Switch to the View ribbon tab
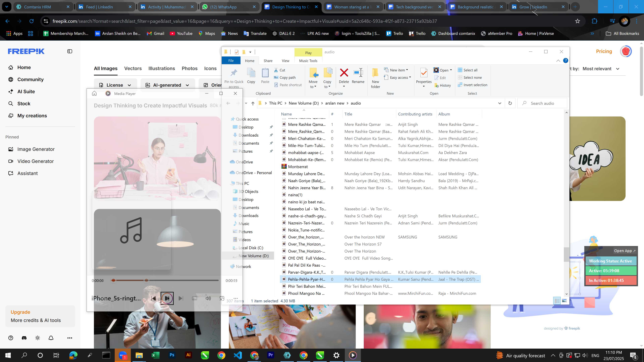The width and height of the screenshot is (644, 362). [x=285, y=61]
